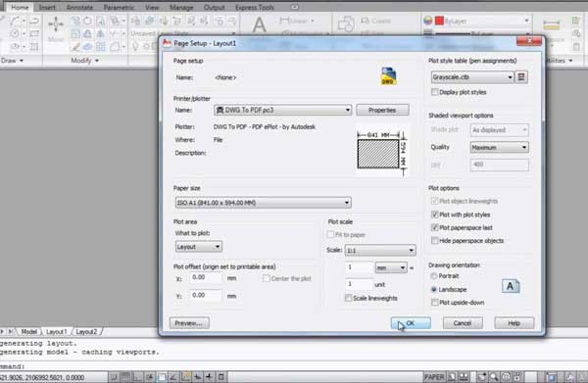Screen dimensions: 588x383
Task: Open the Express Tools ribbon tab
Action: click(254, 7)
